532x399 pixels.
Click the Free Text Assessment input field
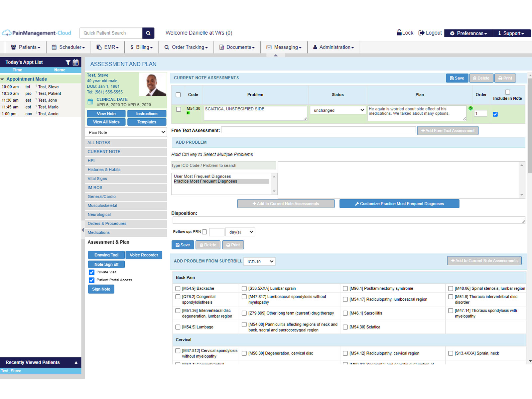[x=319, y=130]
